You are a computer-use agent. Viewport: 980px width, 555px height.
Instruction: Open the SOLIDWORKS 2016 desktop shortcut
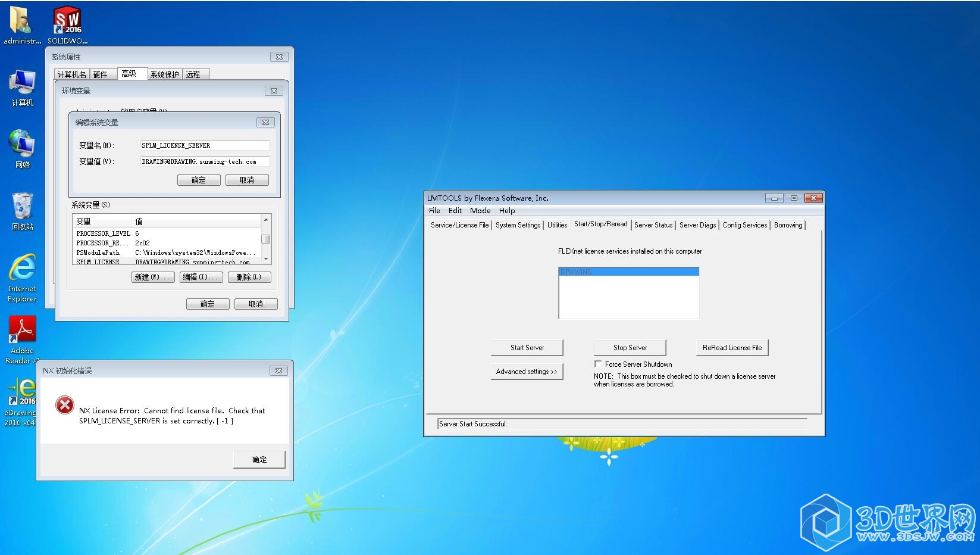(67, 26)
